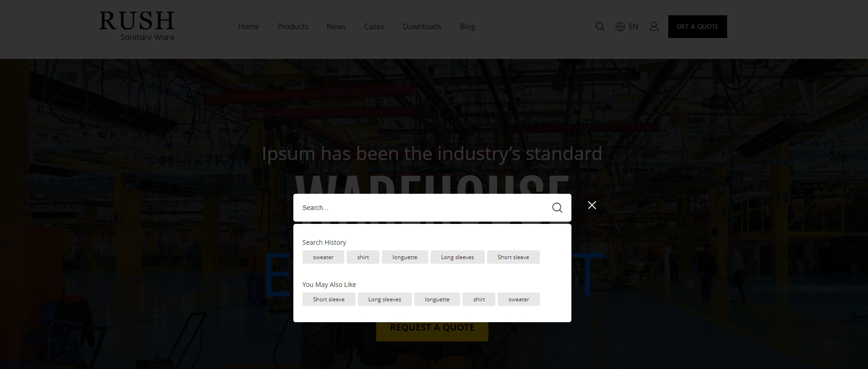Image resolution: width=868 pixels, height=369 pixels.
Task: Click the header search magnifier icon
Action: tap(600, 26)
